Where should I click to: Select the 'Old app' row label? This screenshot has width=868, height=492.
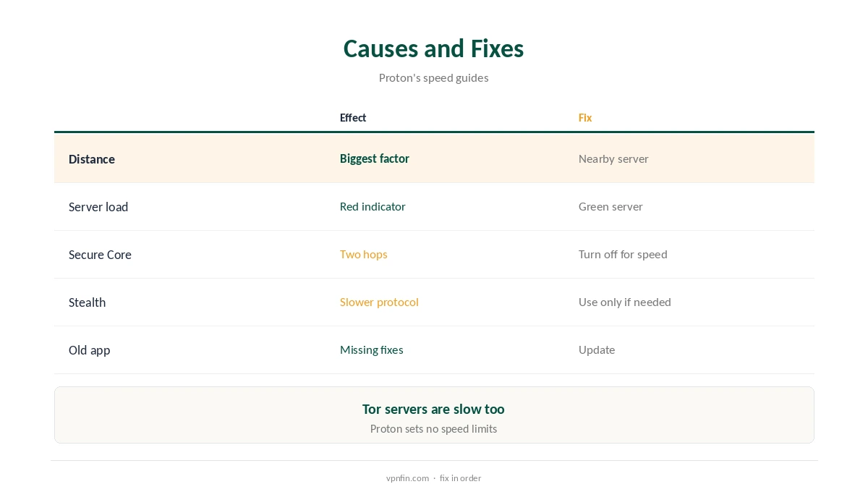pos(90,350)
